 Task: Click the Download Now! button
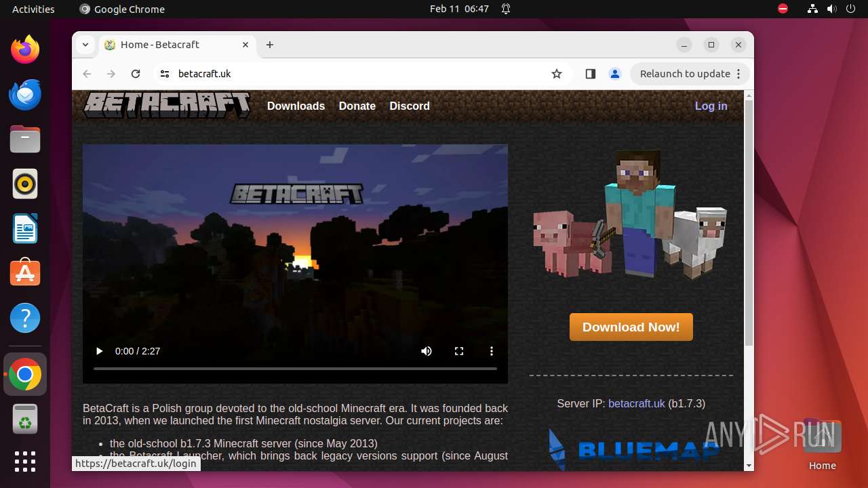(x=631, y=327)
